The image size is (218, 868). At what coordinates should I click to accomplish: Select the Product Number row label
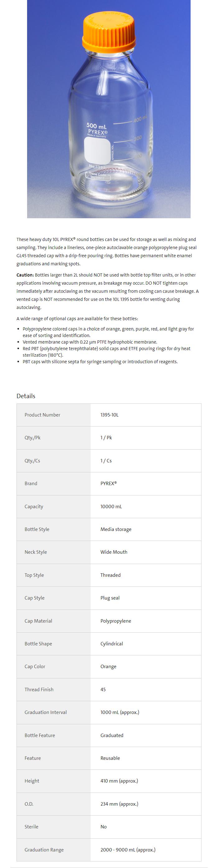[42, 415]
